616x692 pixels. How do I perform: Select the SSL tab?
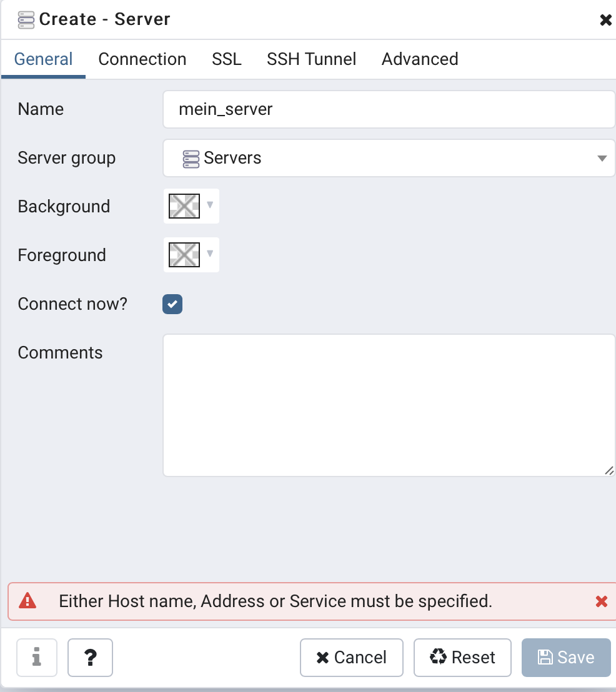[227, 59]
